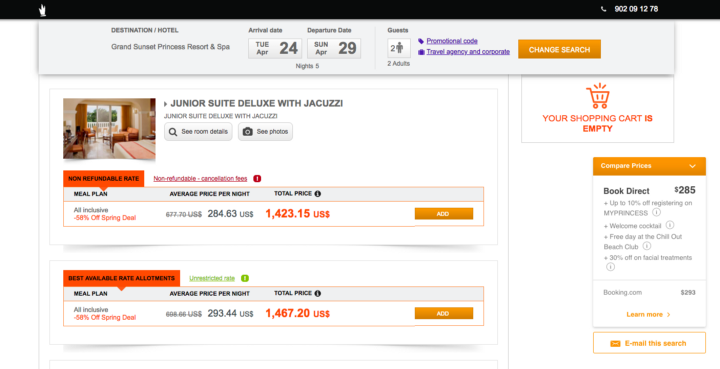Click info icon next to Welcome cocktail
720x369 pixels.
pos(670,225)
